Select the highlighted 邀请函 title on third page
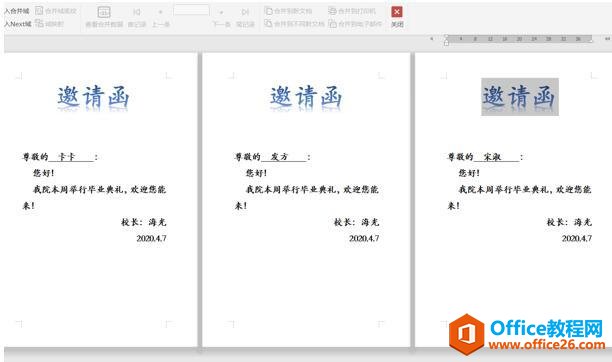The height and width of the screenshot is (362, 612). coord(519,96)
